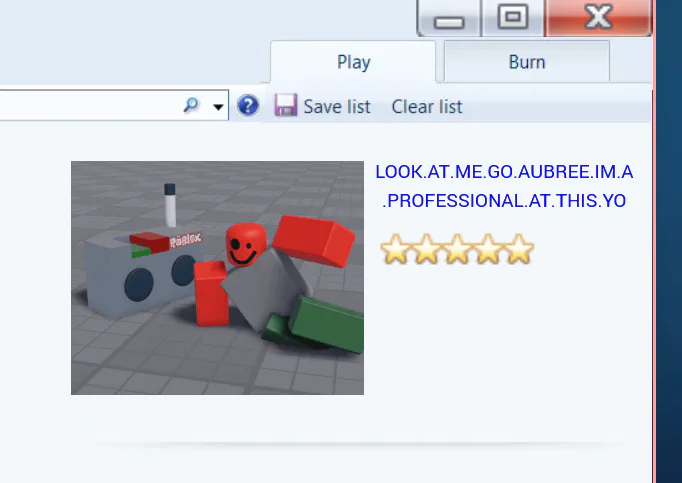Click the search magnifier icon
The image size is (682, 483).
click(191, 105)
